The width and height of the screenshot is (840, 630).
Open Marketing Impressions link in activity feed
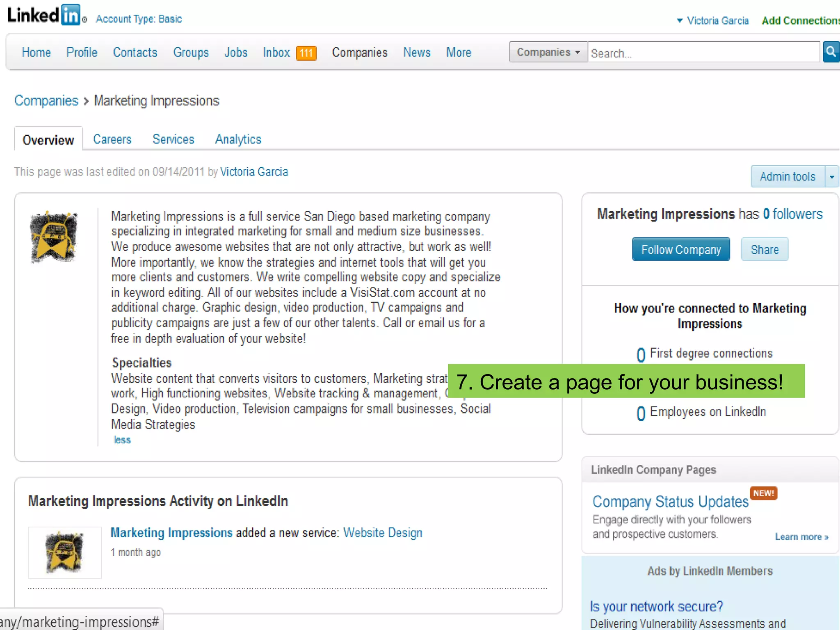click(x=171, y=533)
